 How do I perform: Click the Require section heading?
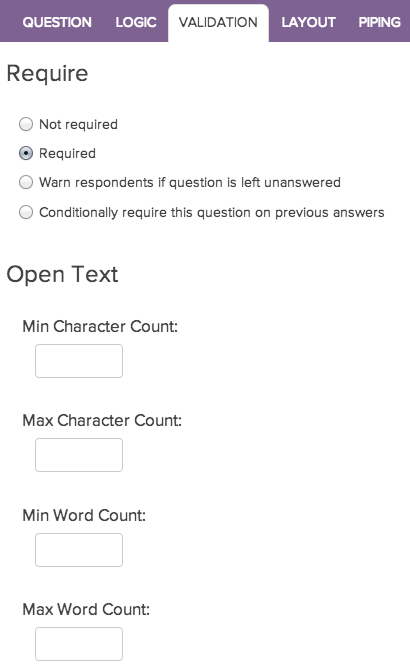(47, 74)
